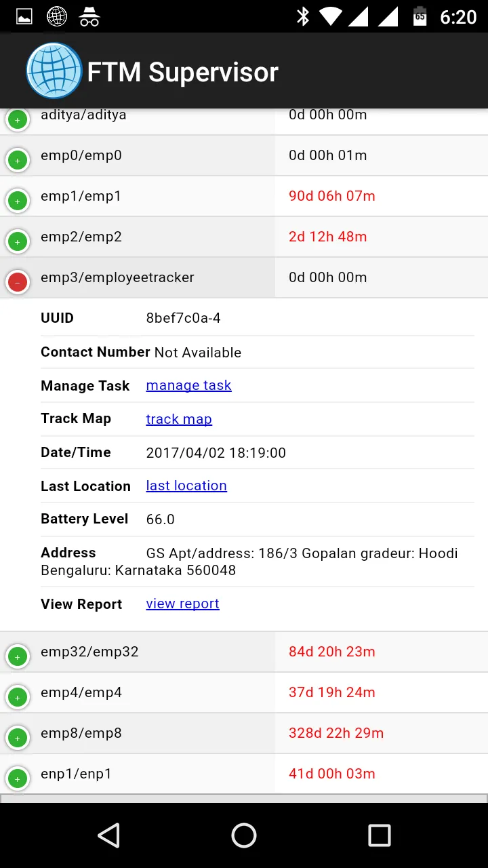Select the emp2 duration 2d 12h 48m
Screen dimensions: 488x868
click(x=328, y=237)
